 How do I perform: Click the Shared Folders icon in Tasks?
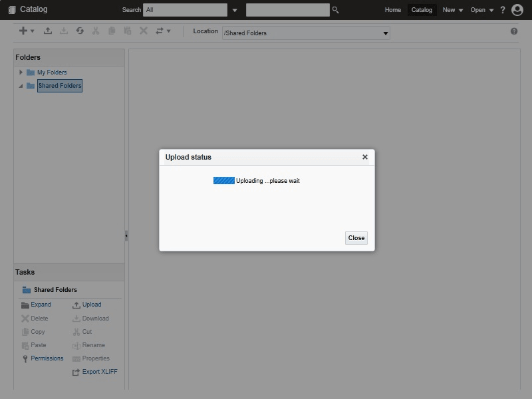tap(26, 290)
